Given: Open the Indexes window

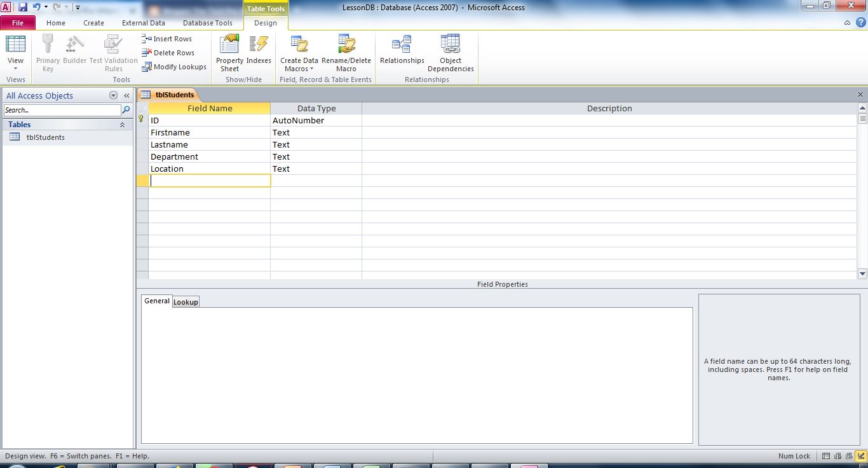Looking at the screenshot, I should click(259, 48).
